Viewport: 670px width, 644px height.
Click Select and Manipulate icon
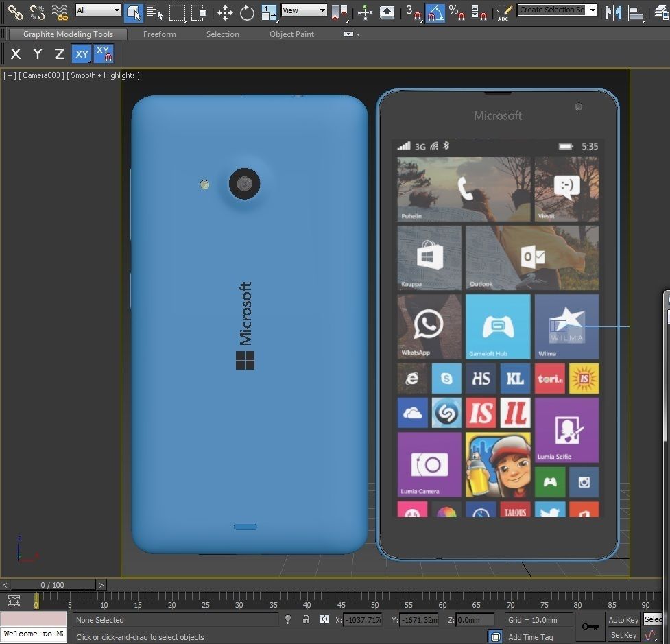point(365,13)
